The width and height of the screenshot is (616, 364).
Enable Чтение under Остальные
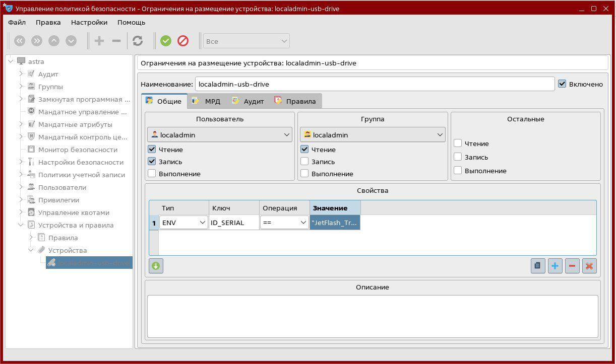tap(458, 143)
